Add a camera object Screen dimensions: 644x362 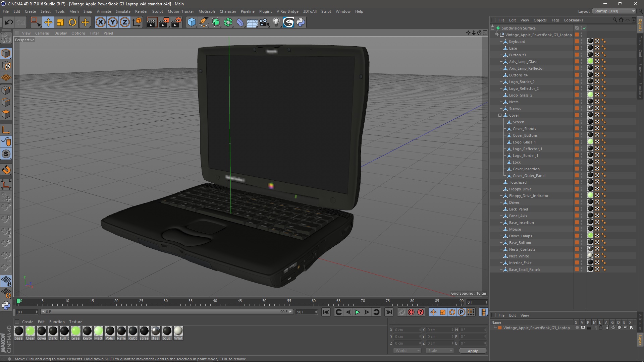[264, 22]
